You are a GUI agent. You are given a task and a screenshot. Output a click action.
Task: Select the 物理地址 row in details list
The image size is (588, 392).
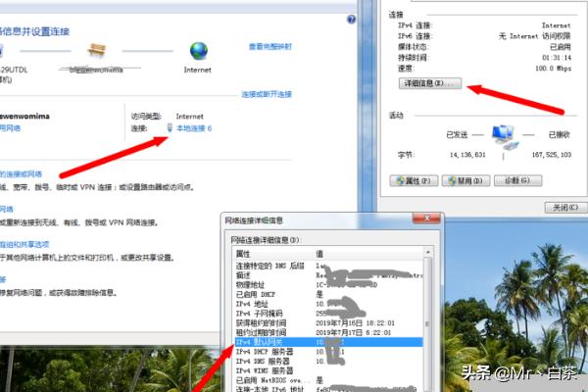pyautogui.click(x=328, y=285)
